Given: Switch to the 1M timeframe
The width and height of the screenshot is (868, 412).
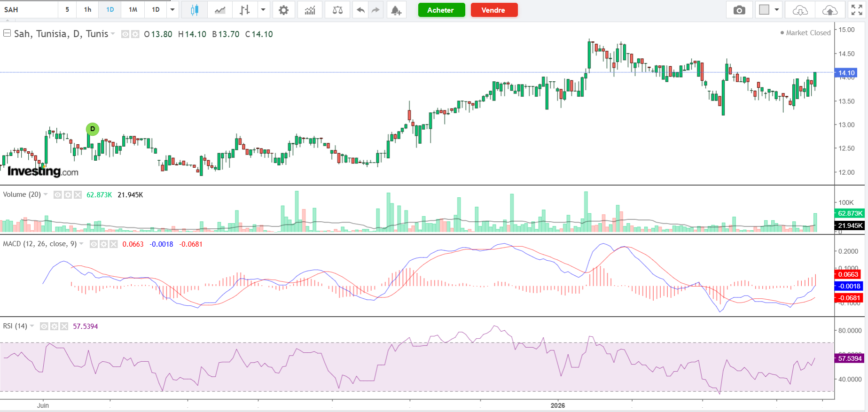Looking at the screenshot, I should click(x=133, y=9).
